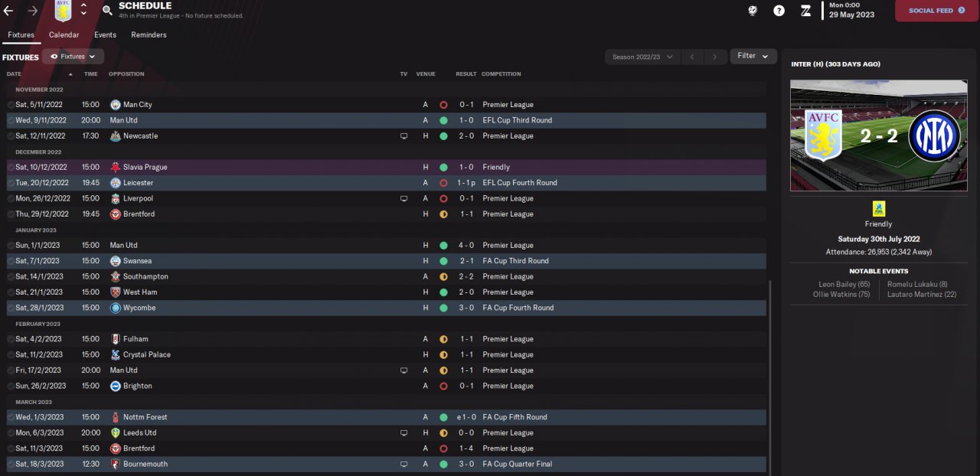
Task: Open the Social Feed button
Action: point(936,11)
